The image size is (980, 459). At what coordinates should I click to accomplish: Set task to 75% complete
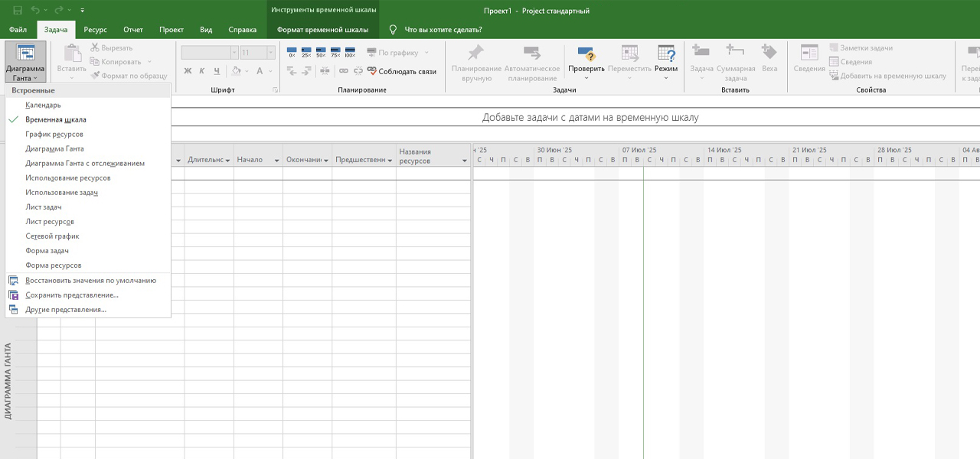coord(335,53)
